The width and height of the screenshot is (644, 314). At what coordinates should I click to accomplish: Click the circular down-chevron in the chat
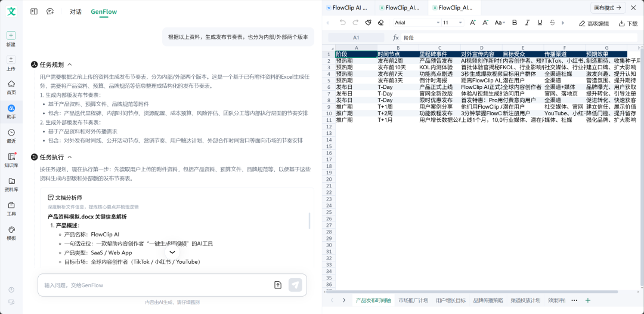172,252
